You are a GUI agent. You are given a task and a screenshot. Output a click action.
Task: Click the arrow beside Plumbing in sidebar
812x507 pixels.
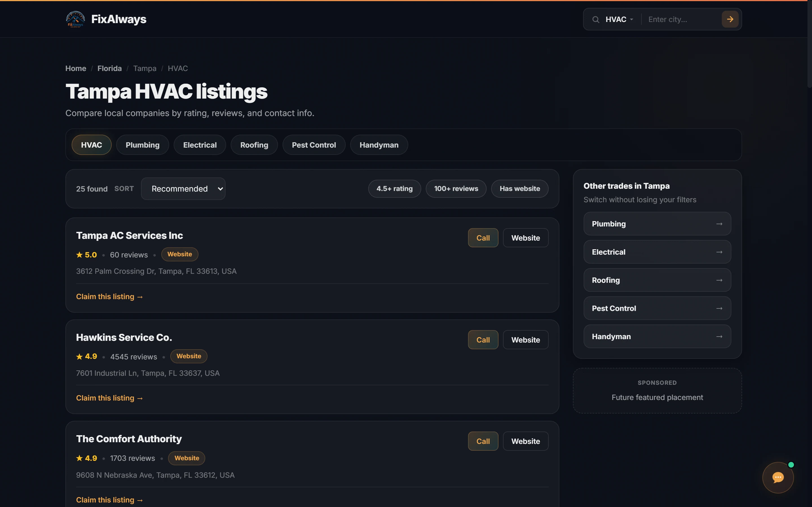(x=719, y=224)
